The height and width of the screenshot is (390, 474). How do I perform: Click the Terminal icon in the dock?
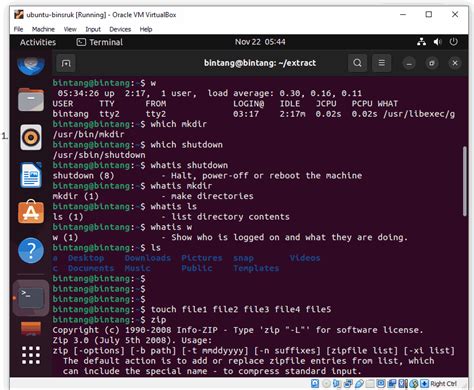(x=31, y=297)
